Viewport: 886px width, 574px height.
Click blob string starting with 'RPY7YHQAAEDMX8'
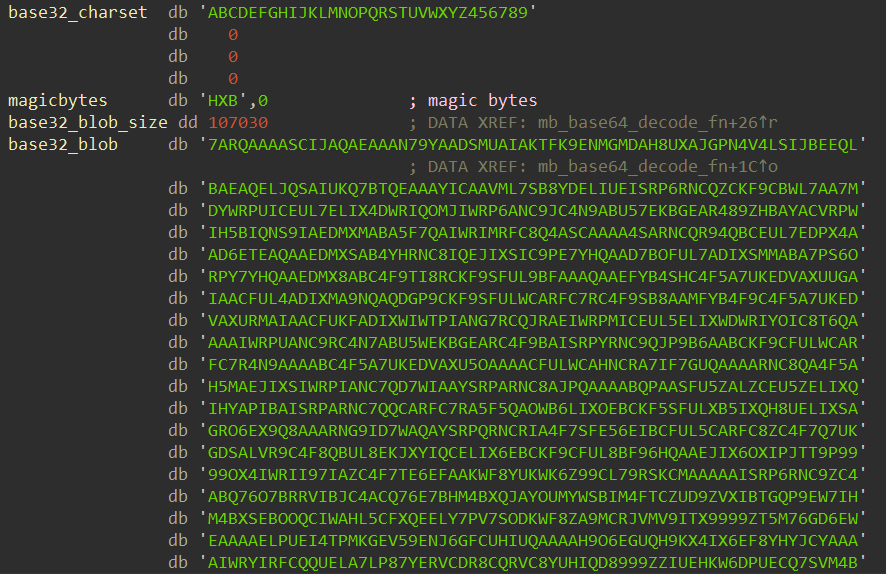tap(533, 277)
